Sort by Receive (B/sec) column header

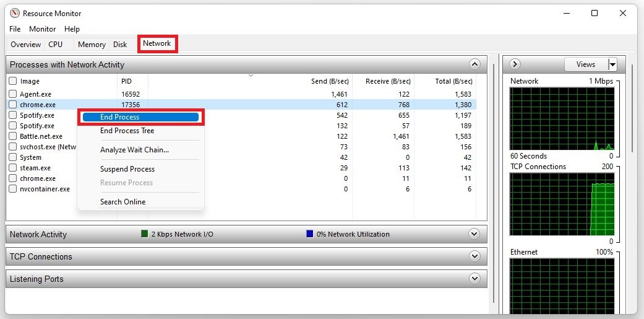tap(388, 81)
